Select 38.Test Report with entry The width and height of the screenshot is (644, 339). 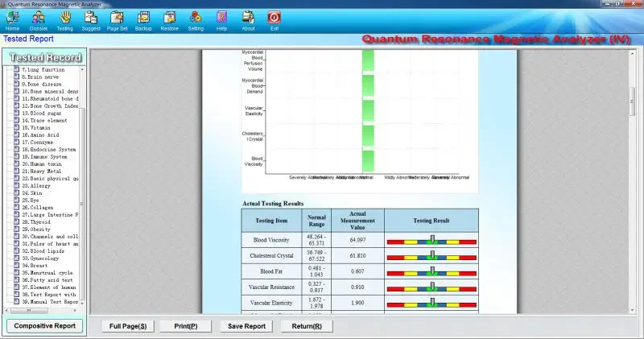coord(49,294)
